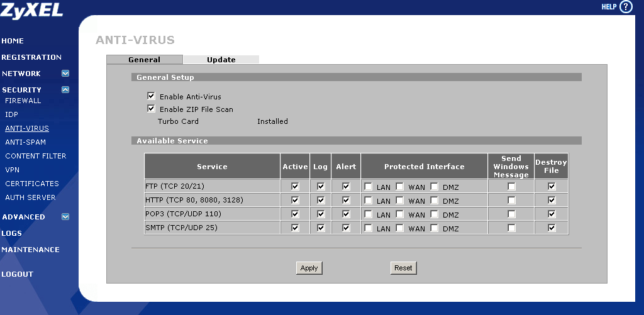Switch to the Update tab
This screenshot has width=644, height=315.
[x=221, y=60]
